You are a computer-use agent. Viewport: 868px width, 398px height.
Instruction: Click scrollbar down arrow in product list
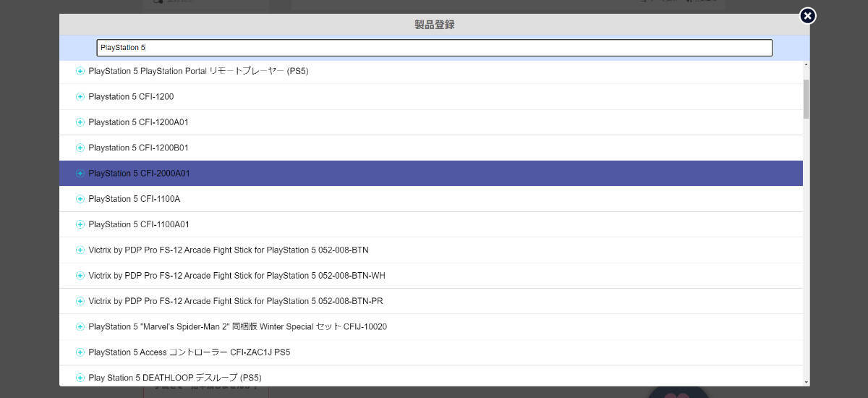806,381
